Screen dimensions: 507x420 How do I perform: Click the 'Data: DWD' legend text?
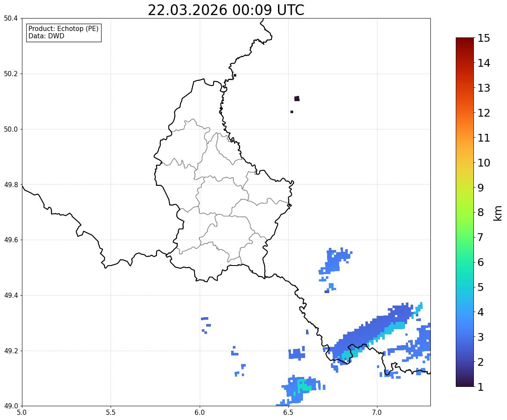(x=46, y=36)
